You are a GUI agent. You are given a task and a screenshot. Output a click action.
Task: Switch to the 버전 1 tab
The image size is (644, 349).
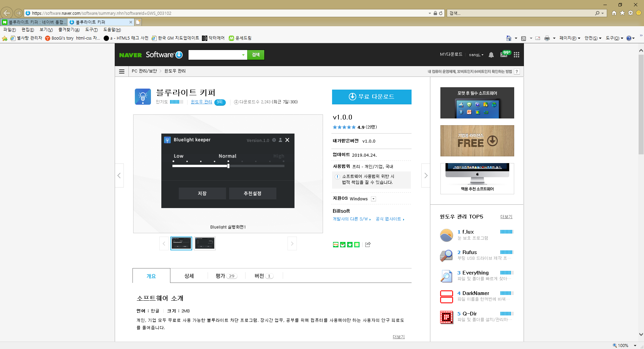[264, 276]
